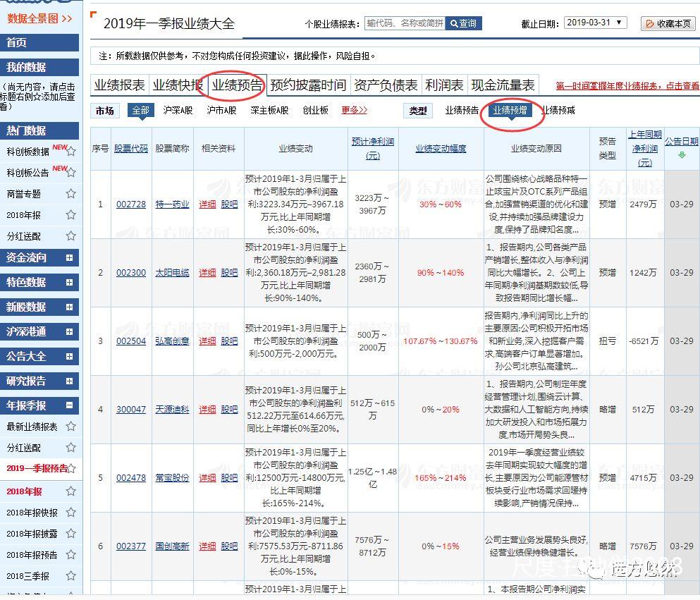Expand 更多 market filter options
Screen dimensions: 700x600
point(354,110)
